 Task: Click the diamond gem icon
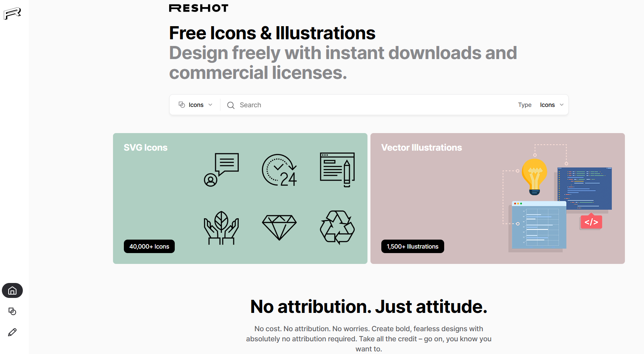pyautogui.click(x=279, y=227)
